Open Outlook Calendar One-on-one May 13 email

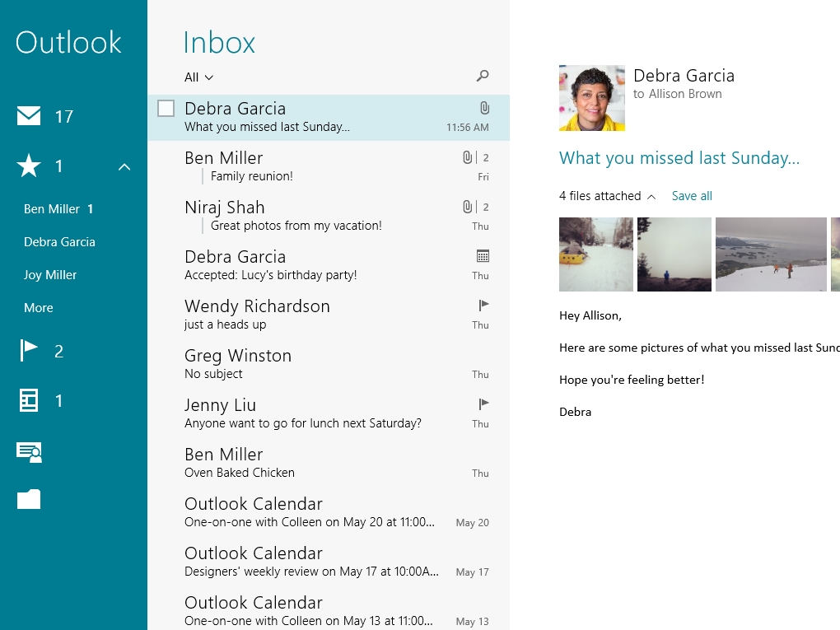329,610
